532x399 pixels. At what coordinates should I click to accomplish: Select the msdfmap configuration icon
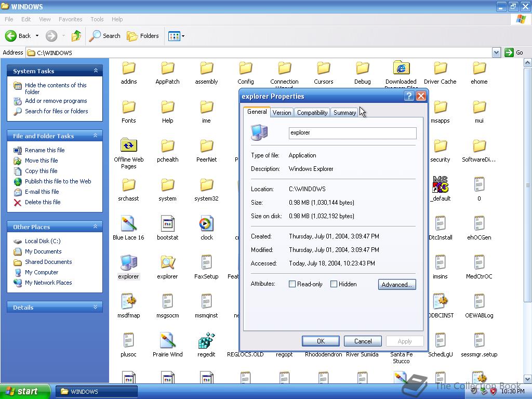tap(129, 301)
